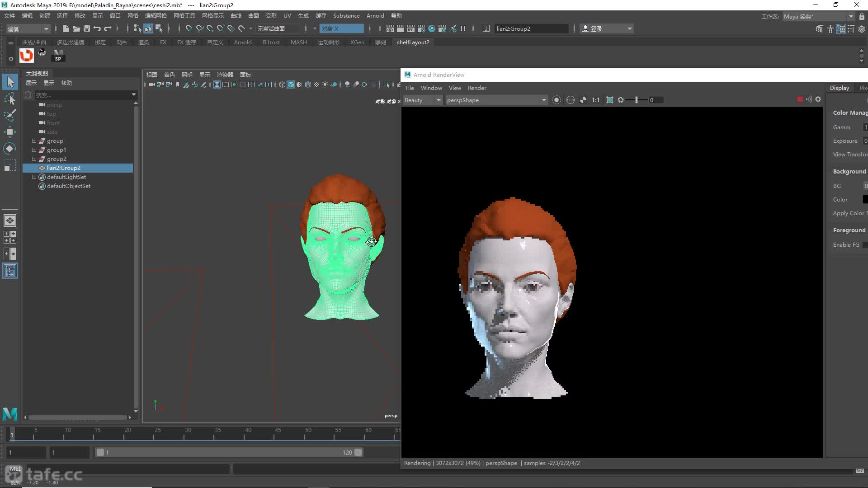Open the perspShape camera dropdown
The image size is (868, 488).
pos(496,100)
